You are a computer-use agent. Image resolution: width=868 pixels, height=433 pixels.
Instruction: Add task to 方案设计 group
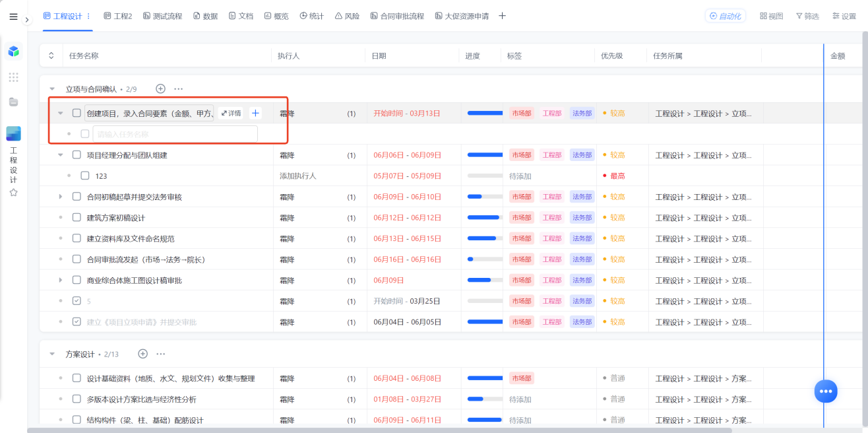[x=142, y=354]
